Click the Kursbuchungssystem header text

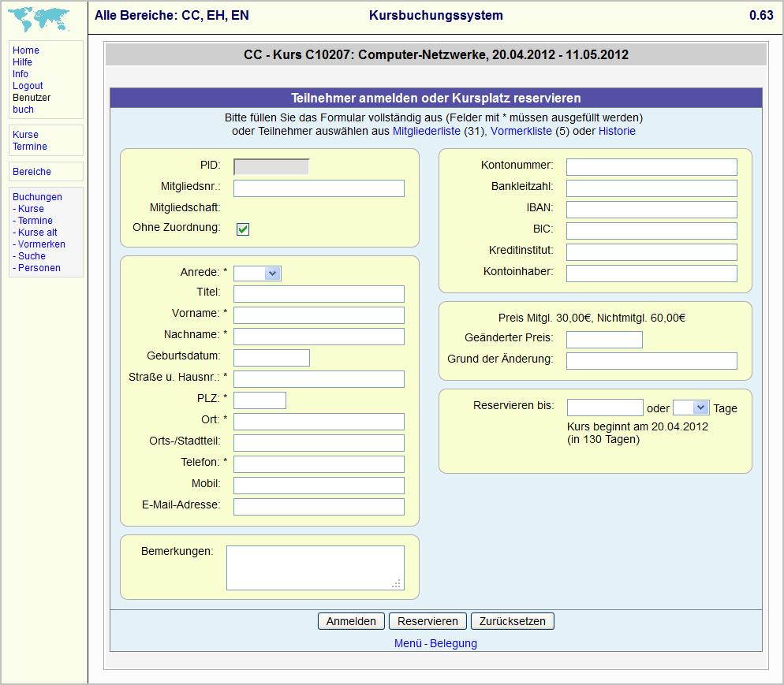click(436, 16)
